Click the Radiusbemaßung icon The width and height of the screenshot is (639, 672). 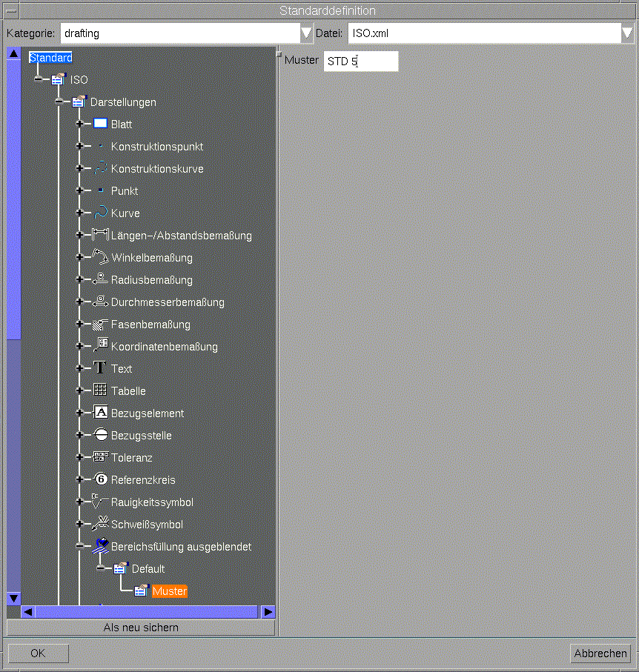point(100,279)
